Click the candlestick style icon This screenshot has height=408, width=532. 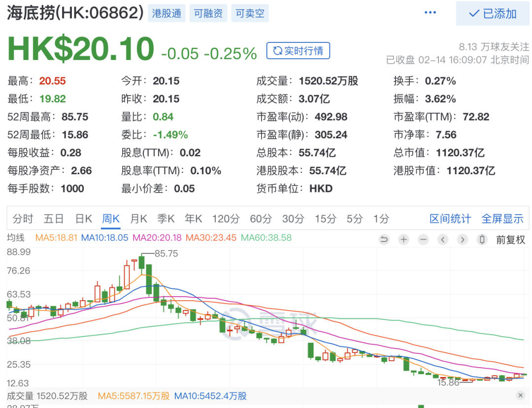[x=482, y=240]
